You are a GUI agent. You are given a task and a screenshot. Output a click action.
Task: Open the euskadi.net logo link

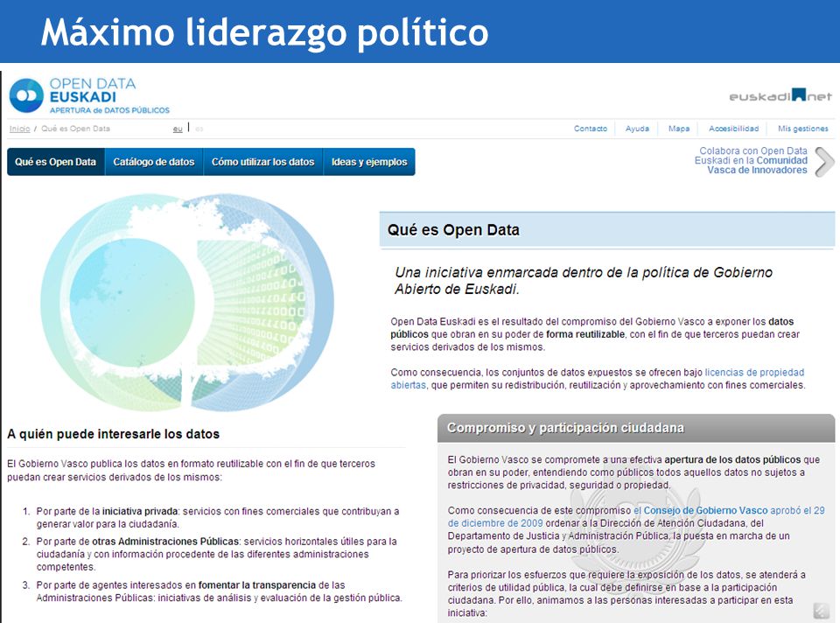tap(780, 96)
